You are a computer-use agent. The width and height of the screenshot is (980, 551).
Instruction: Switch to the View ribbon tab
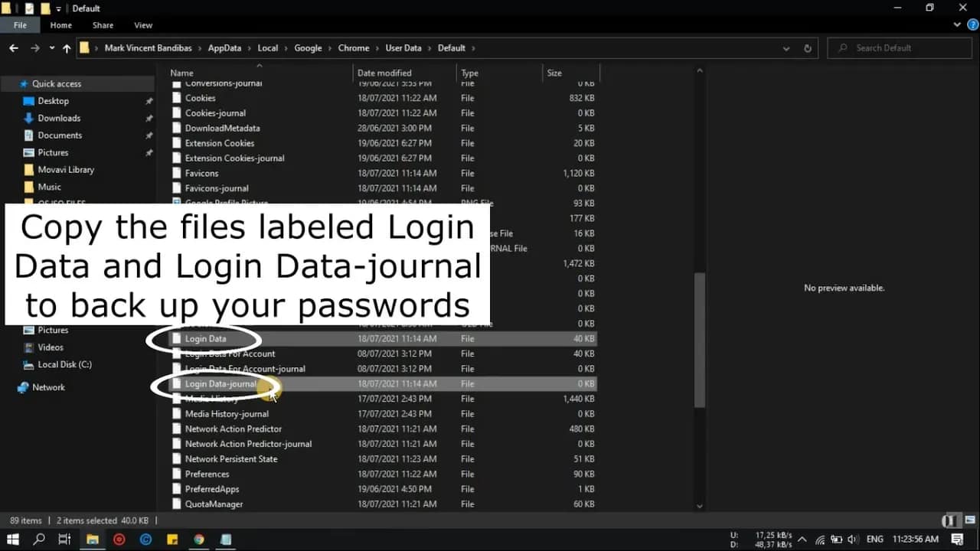tap(143, 25)
